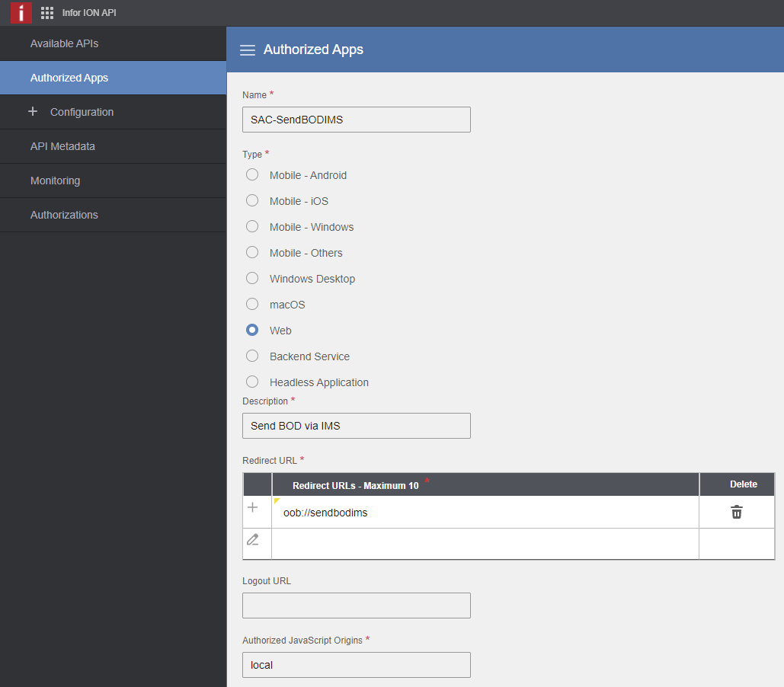
Task: Focus the Logout URL text box
Action: click(356, 606)
